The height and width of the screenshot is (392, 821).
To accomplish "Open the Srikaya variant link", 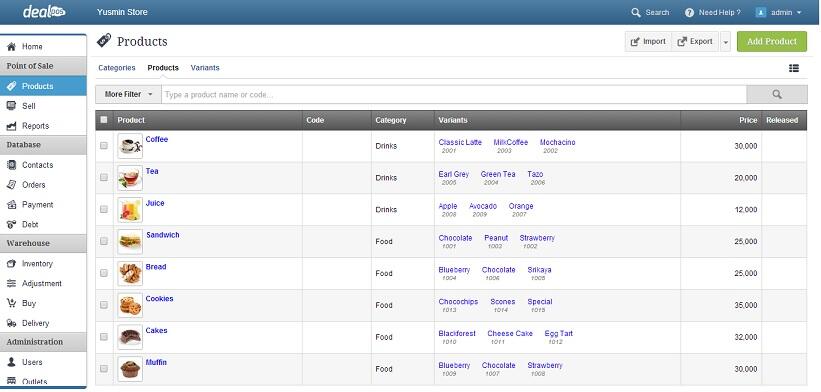I will click(x=539, y=270).
